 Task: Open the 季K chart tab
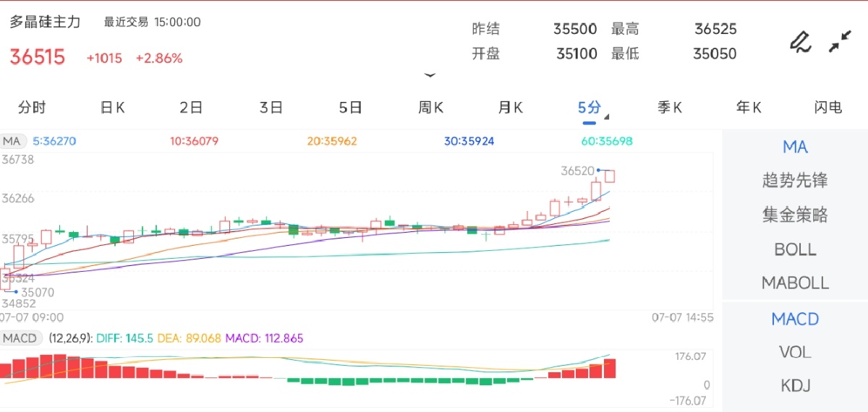click(x=669, y=108)
